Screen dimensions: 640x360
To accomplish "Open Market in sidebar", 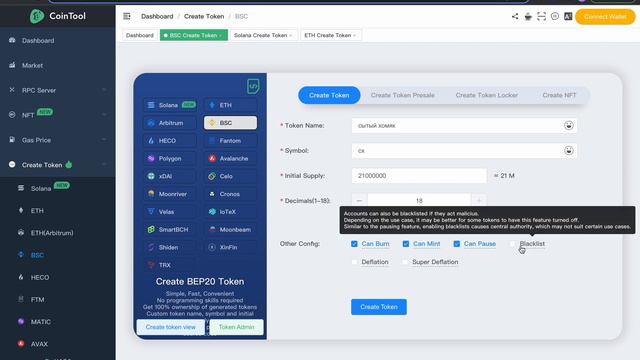I will [x=58, y=65].
